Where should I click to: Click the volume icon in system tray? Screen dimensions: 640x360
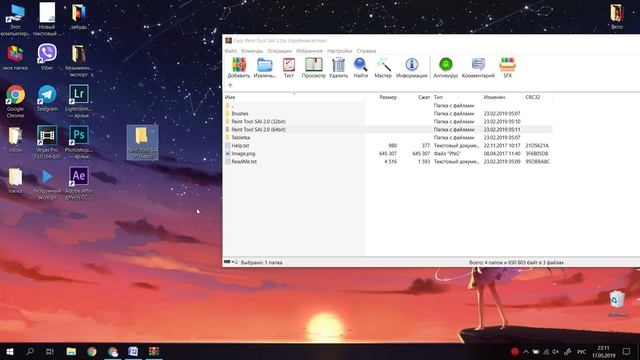(x=556, y=351)
